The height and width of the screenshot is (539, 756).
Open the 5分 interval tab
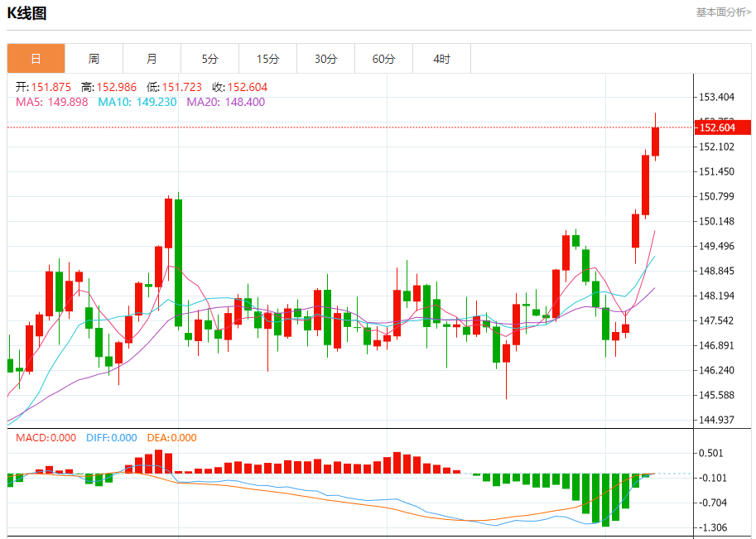pos(209,59)
